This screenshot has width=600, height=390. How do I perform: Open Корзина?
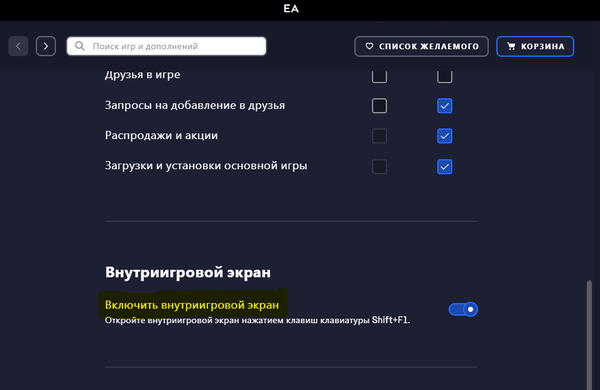pyautogui.click(x=535, y=46)
